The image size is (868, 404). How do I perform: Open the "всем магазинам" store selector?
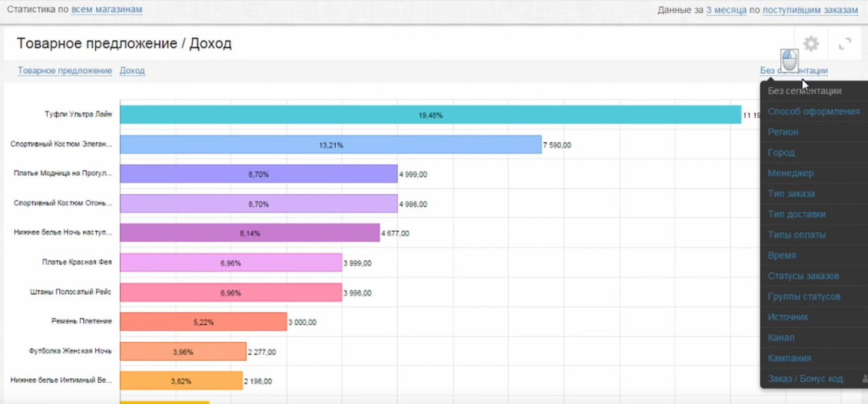pyautogui.click(x=107, y=10)
